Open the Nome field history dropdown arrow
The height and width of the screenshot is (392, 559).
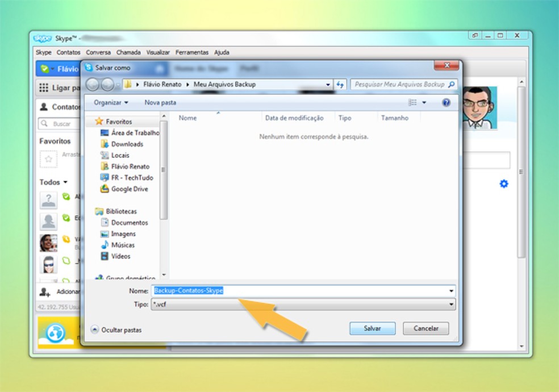[x=451, y=291]
